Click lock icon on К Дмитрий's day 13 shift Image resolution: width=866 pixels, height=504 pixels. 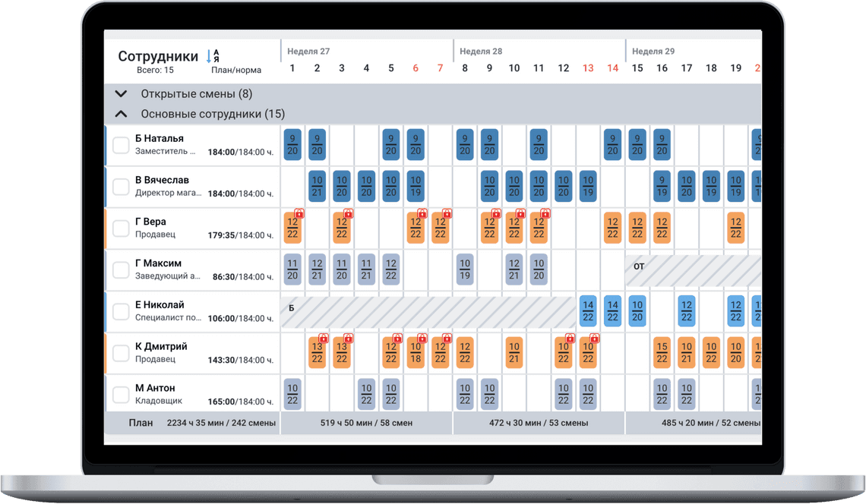(594, 339)
